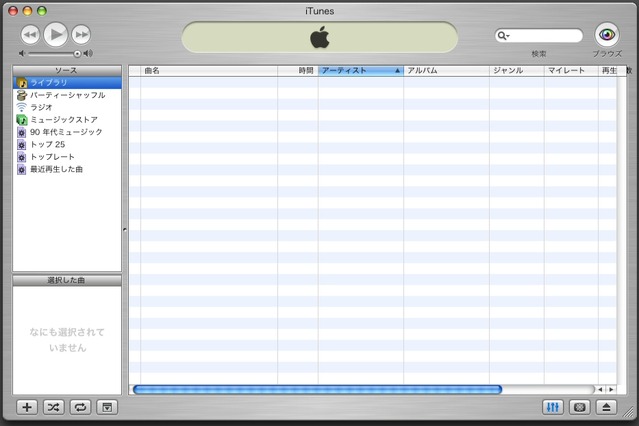Select パーティーシャッフル in source list
The width and height of the screenshot is (639, 426).
click(66, 95)
